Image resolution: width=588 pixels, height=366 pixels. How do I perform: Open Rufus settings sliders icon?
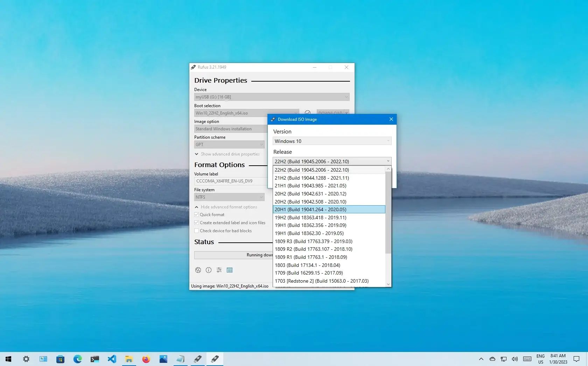[x=219, y=270]
